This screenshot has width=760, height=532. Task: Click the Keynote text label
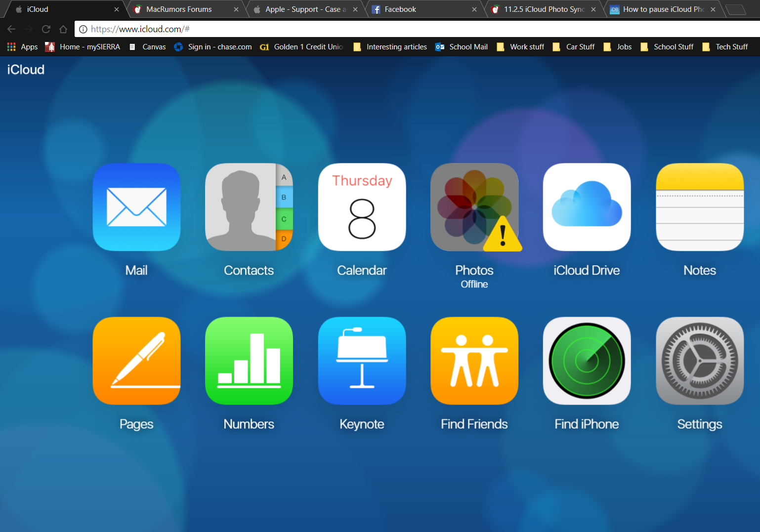pos(362,424)
